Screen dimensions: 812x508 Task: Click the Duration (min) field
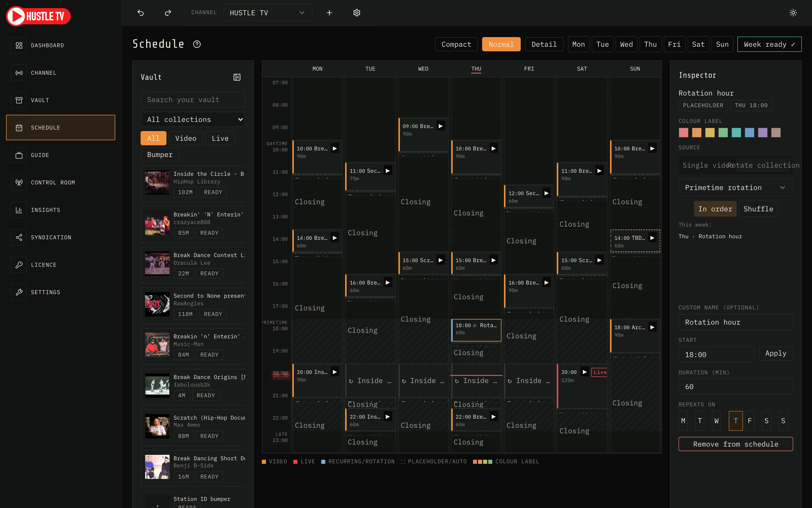(736, 387)
